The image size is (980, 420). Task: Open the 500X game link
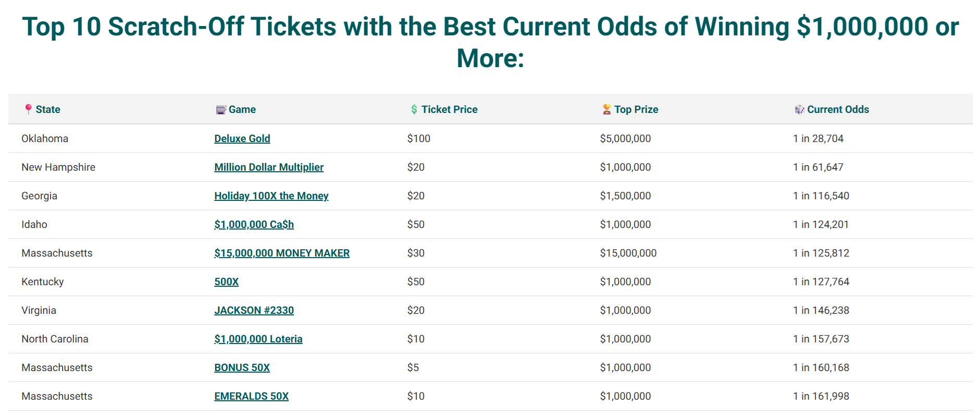[x=227, y=282]
